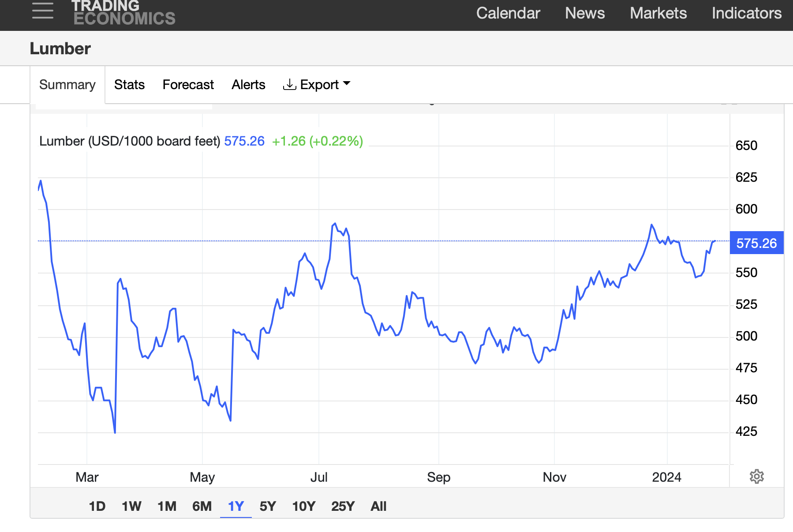793x532 pixels.
Task: Select the 1W time range
Action: (131, 506)
